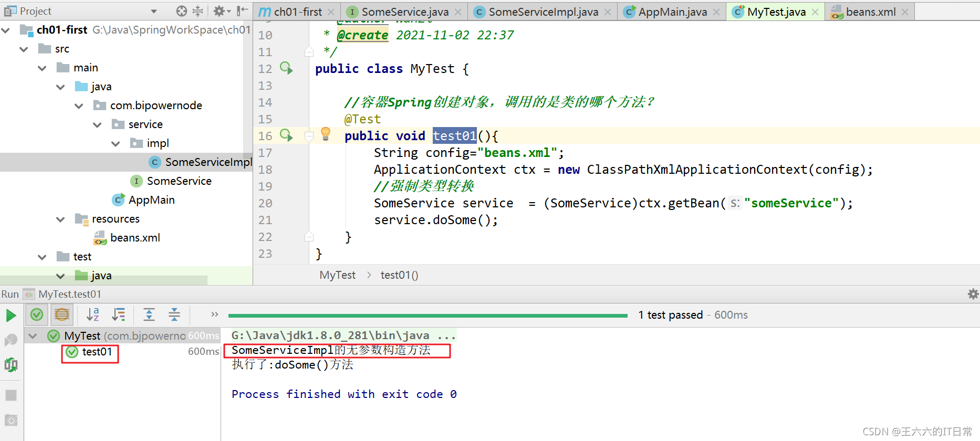Open Run panel settings gear

click(x=973, y=294)
